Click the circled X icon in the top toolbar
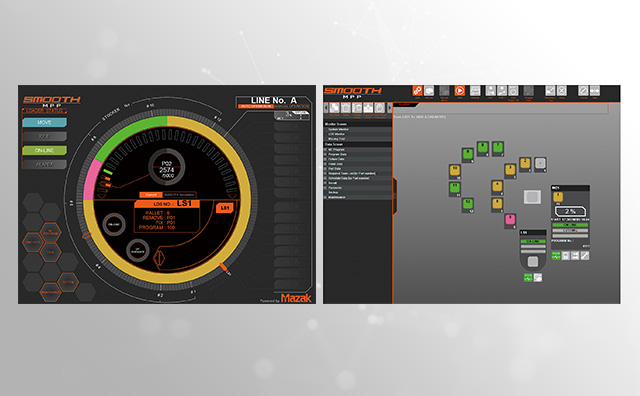This screenshot has width=640, height=396. click(x=562, y=91)
